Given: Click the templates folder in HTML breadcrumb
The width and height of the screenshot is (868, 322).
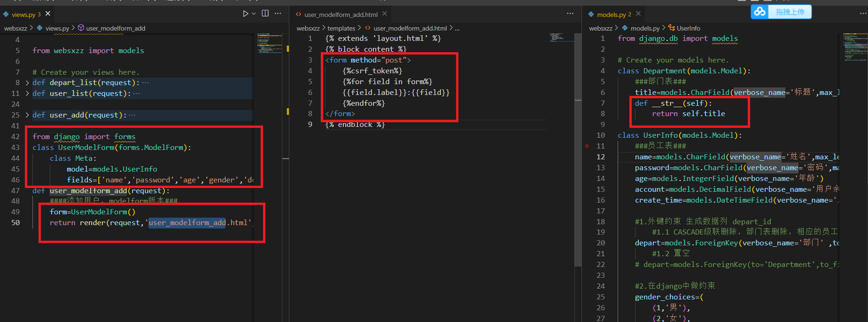Looking at the screenshot, I should pyautogui.click(x=341, y=28).
